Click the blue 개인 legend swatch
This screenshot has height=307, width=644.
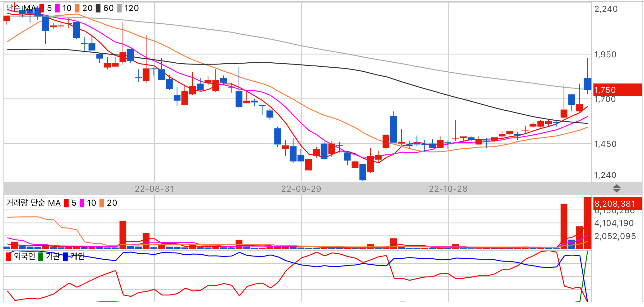[65, 257]
